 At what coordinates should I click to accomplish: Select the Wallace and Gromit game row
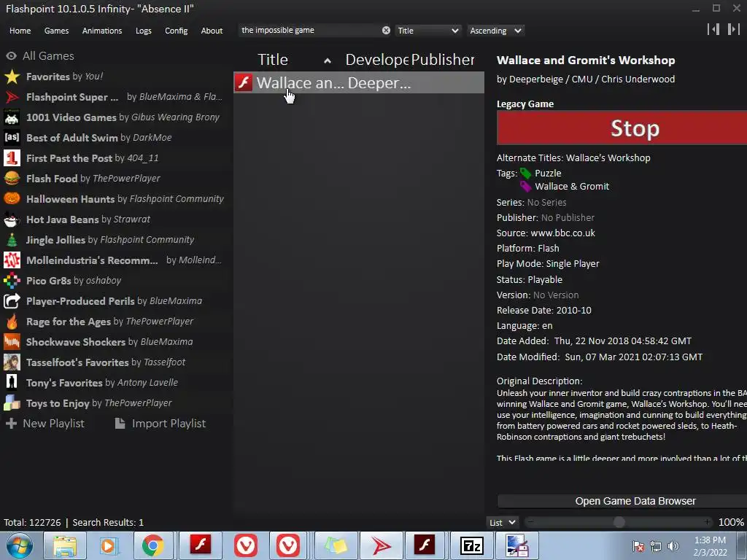coord(359,83)
